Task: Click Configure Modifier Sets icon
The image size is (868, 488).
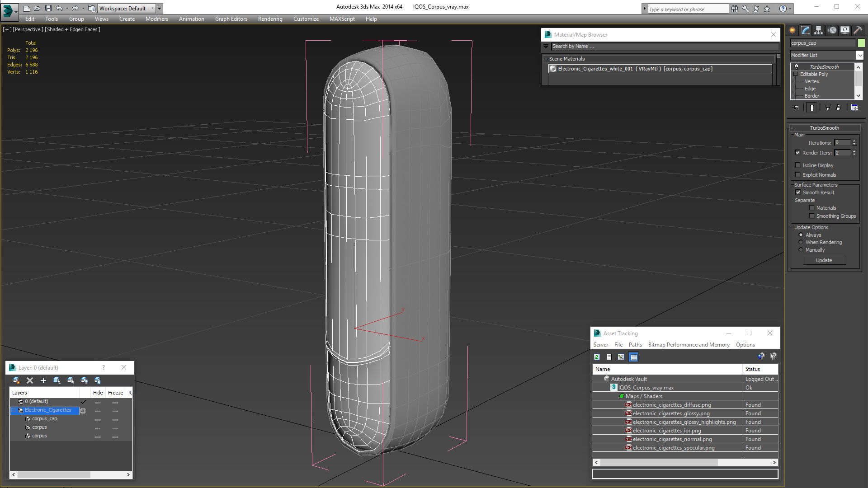Action: (854, 108)
